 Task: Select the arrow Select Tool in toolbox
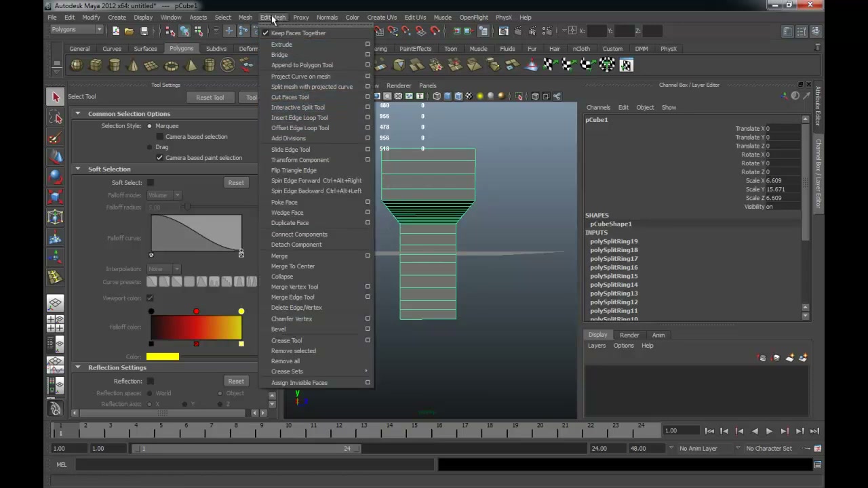pos(56,97)
